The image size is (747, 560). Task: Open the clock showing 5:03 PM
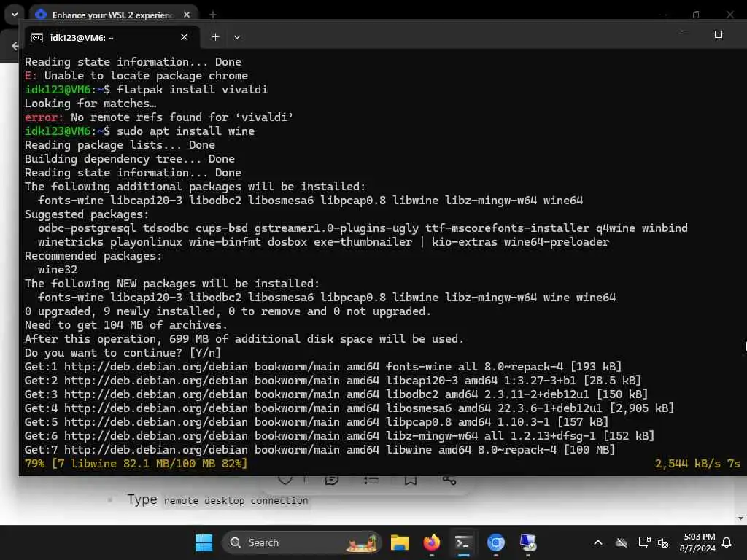click(697, 542)
